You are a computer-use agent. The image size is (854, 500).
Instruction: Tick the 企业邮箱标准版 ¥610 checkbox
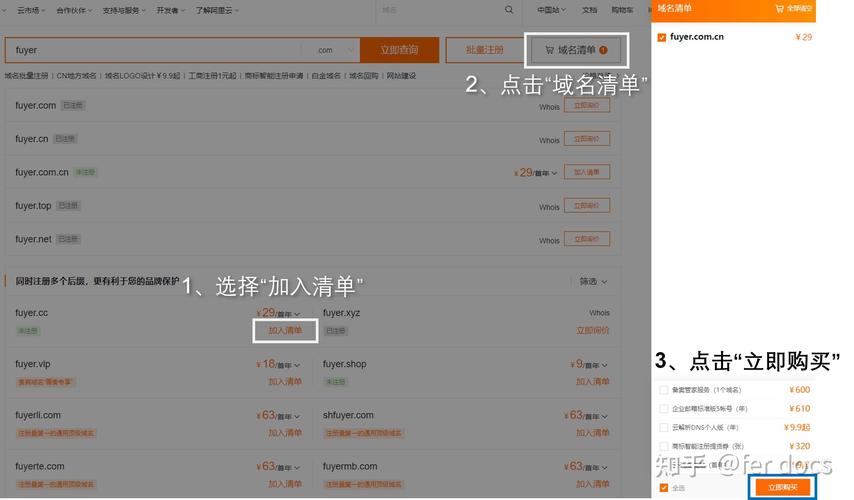663,408
